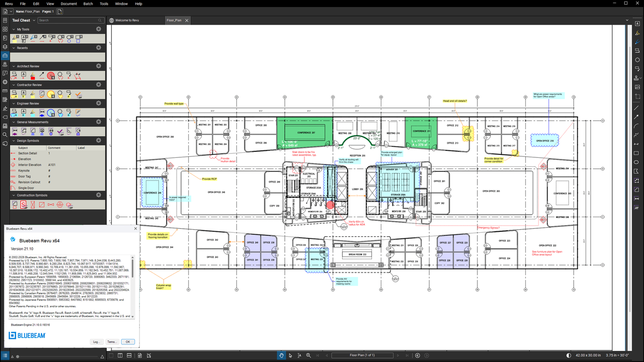
Task: Open the Tool Chest title dropdown arrow
Action: 34,21
